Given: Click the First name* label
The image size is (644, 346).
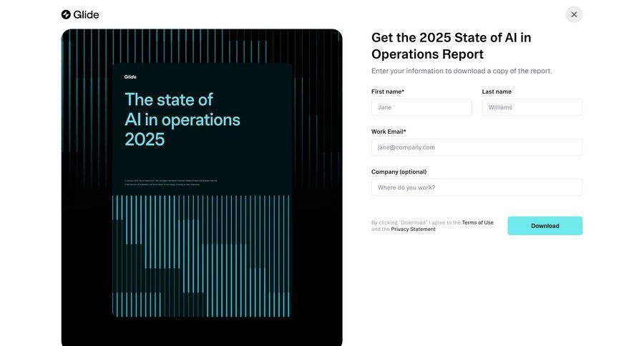Looking at the screenshot, I should point(388,92).
